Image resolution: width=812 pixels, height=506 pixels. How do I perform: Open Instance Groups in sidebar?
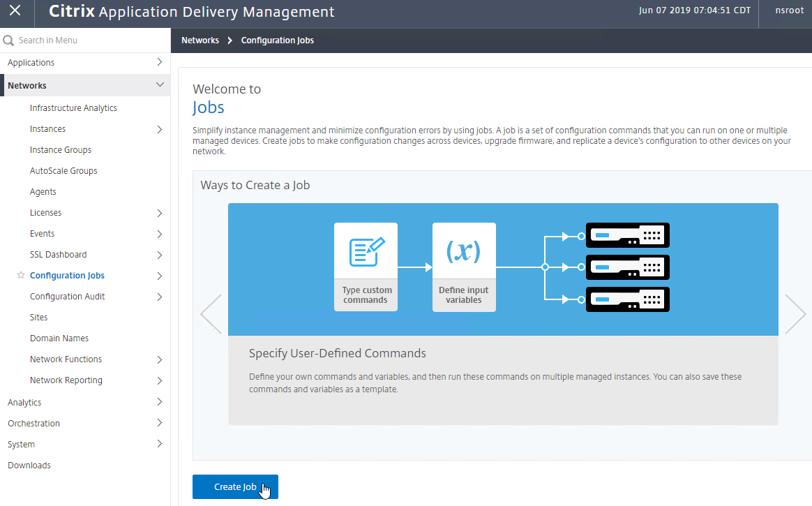61,149
